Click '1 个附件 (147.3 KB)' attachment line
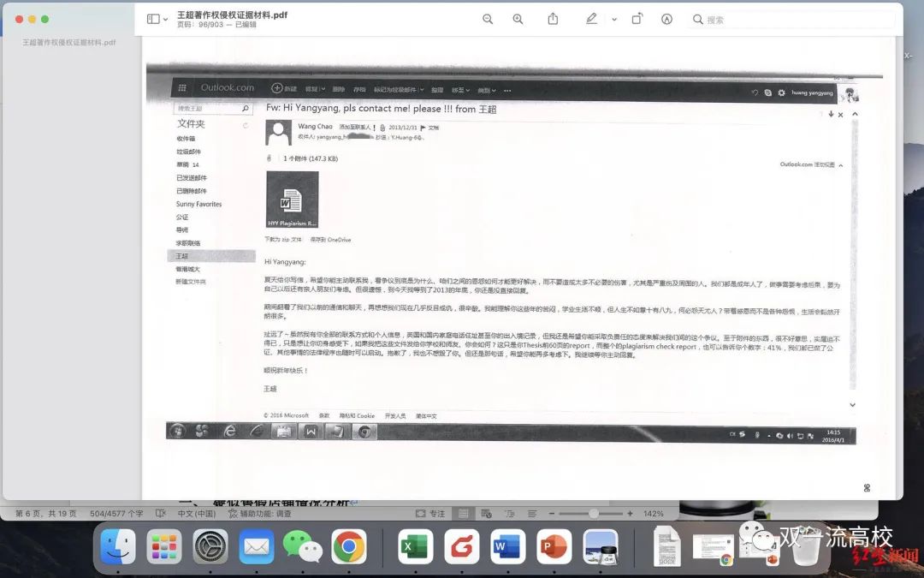This screenshot has width=924, height=578. [311, 158]
